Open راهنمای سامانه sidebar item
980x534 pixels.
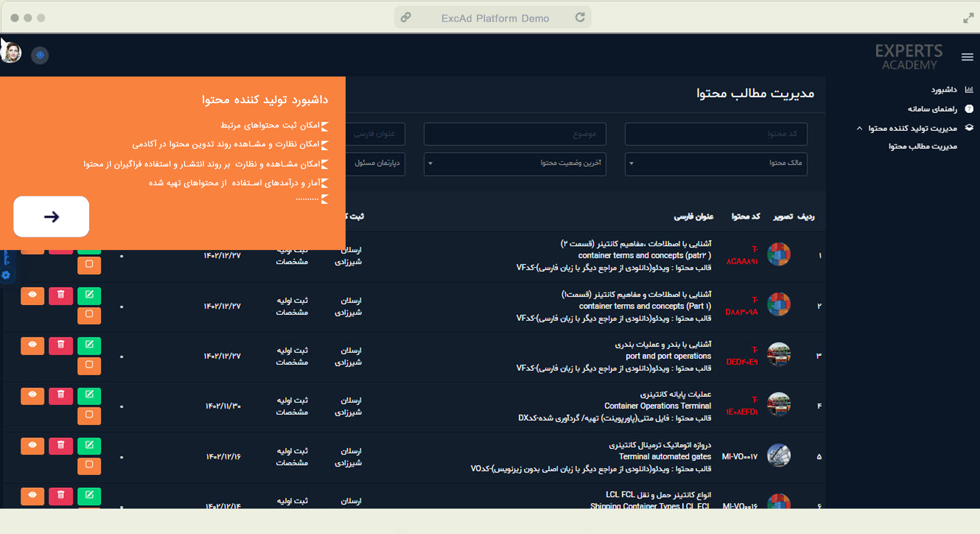[x=933, y=109]
